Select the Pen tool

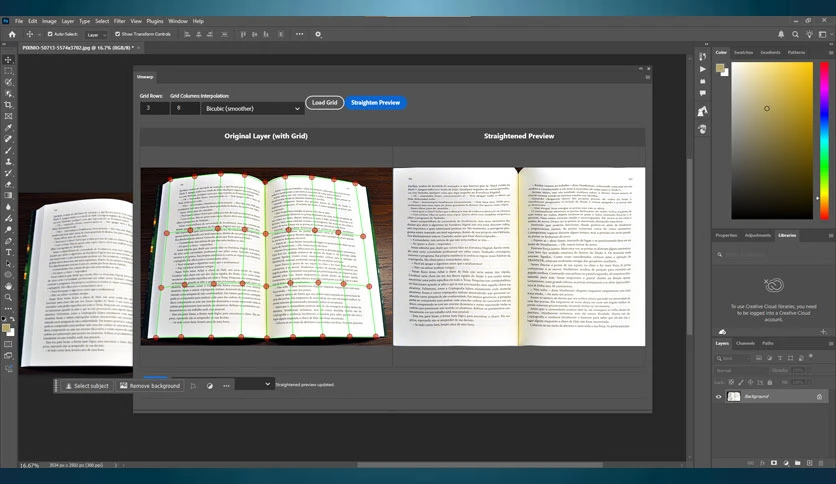(8, 241)
